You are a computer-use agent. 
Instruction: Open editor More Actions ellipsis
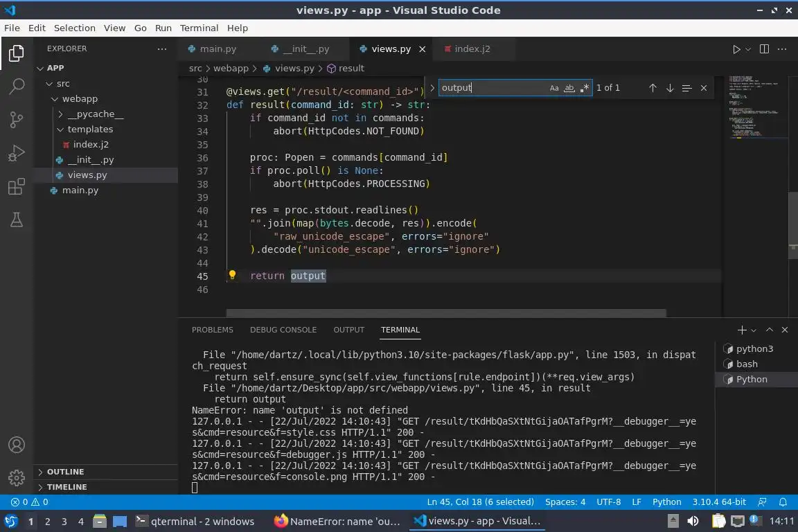click(782, 49)
